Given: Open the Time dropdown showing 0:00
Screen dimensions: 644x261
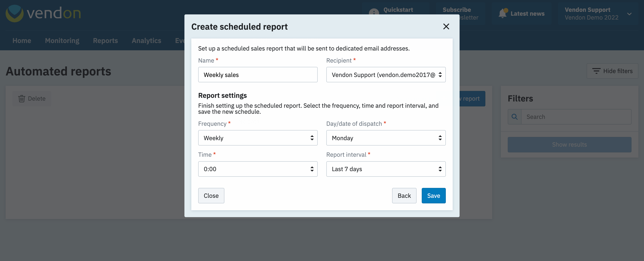Looking at the screenshot, I should pos(258,169).
